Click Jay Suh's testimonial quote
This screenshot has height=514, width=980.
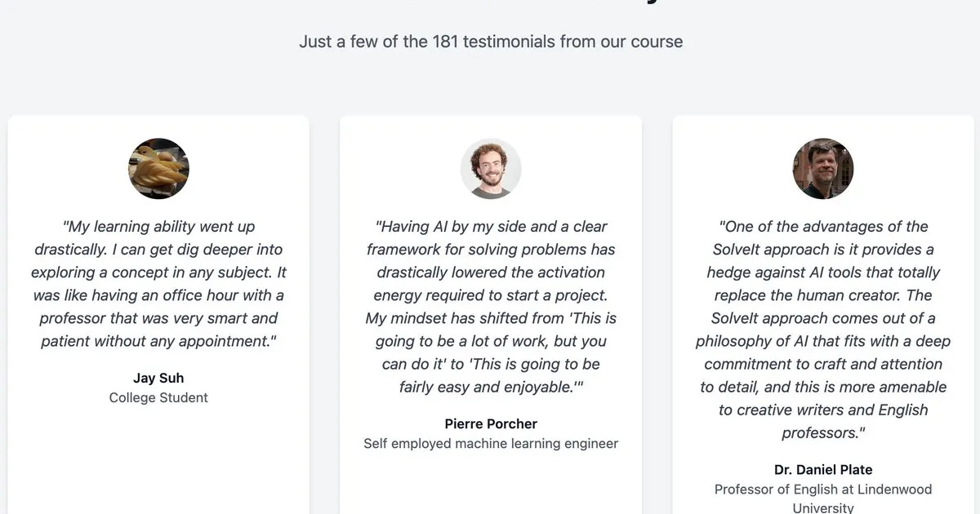(159, 283)
